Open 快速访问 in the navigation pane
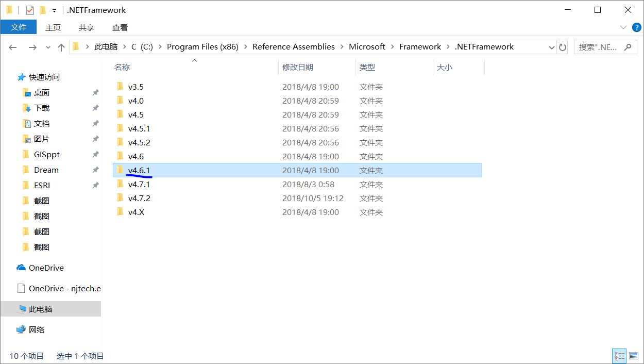The width and height of the screenshot is (644, 364). coord(44,77)
